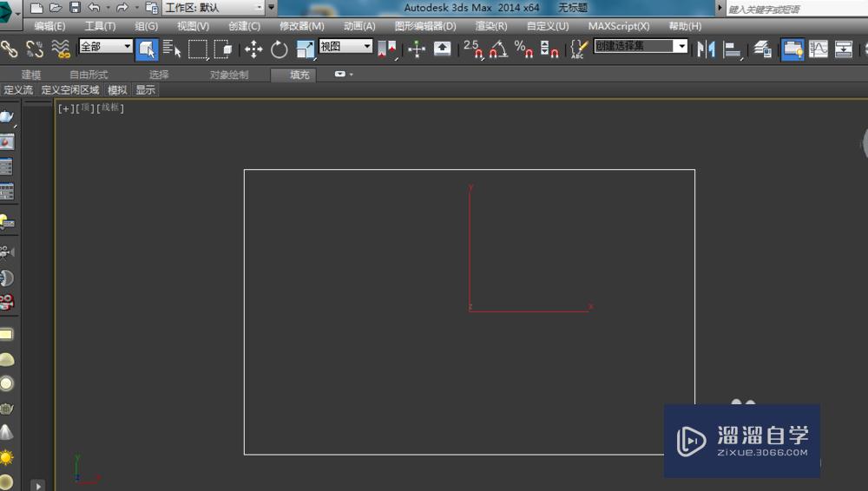Image resolution: width=868 pixels, height=491 pixels.
Task: Choose the Rectangular Selection Region tool
Action: point(198,49)
